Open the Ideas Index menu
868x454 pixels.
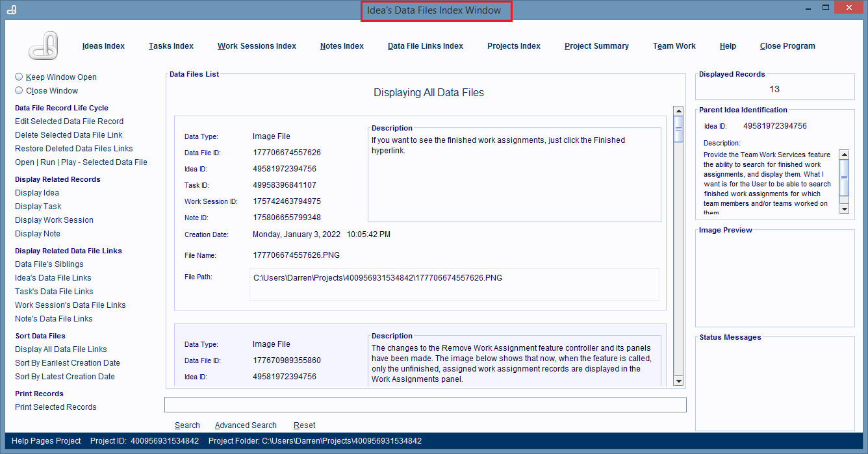tap(103, 46)
